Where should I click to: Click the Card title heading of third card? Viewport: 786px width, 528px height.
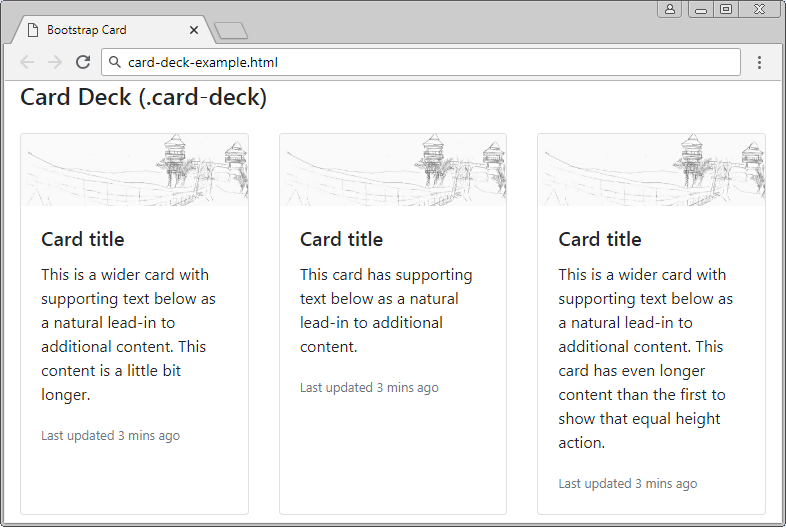click(600, 239)
